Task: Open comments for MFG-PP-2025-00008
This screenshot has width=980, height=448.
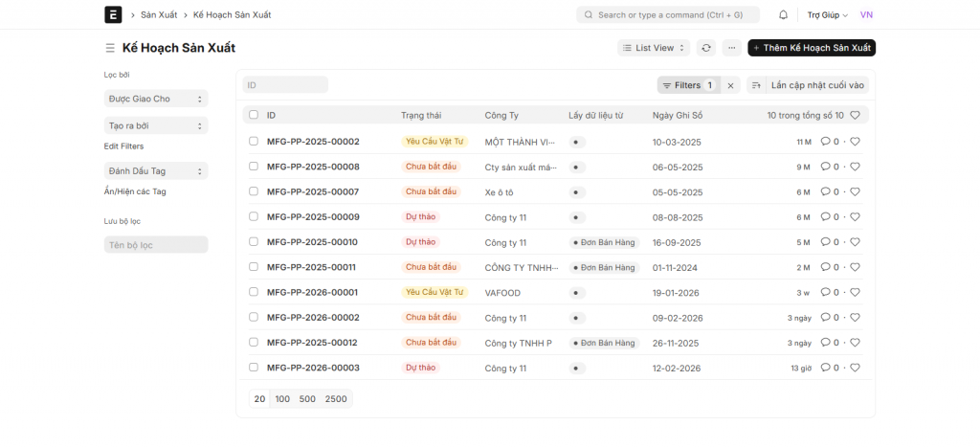Action: point(830,167)
